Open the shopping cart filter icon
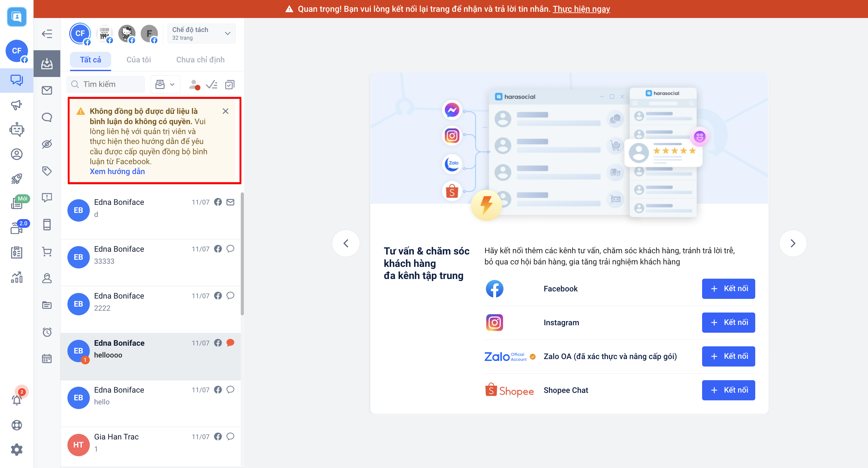Screen dimensions: 868x468 [x=47, y=251]
